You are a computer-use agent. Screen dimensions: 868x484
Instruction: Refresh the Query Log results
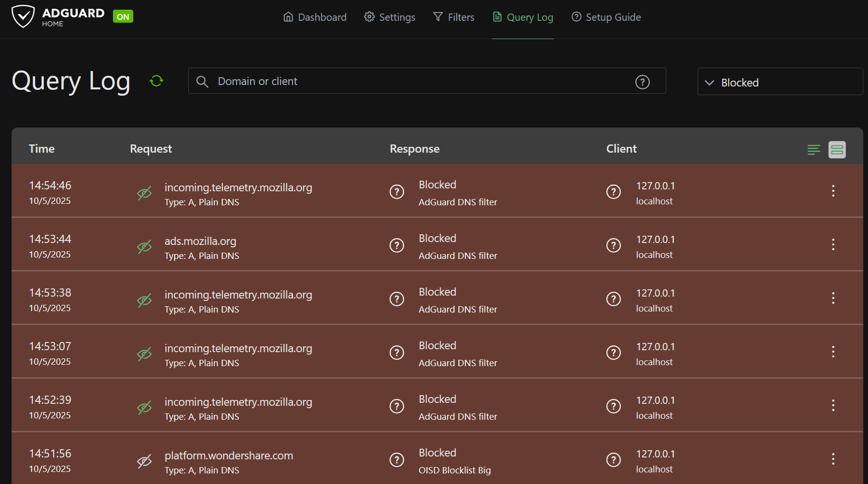pyautogui.click(x=155, y=81)
